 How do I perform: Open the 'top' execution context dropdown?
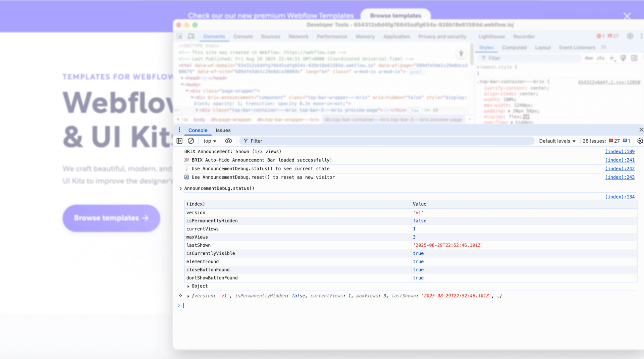[x=209, y=141]
